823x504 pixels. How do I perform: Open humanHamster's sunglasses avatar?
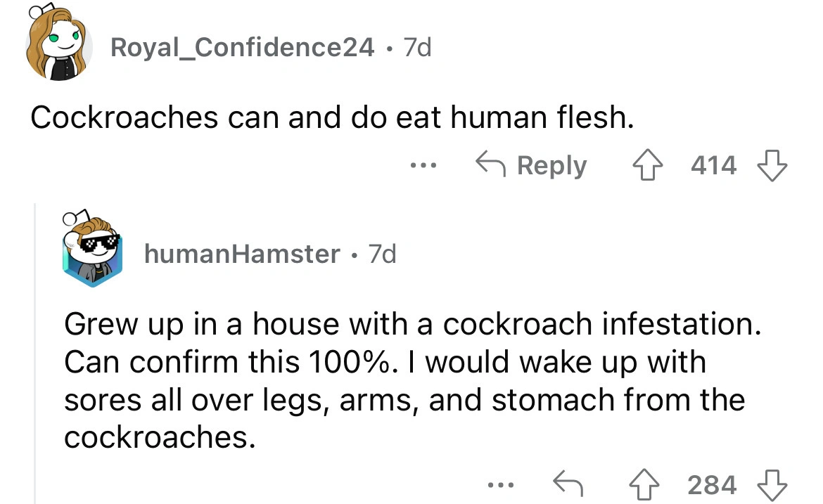pos(94,251)
